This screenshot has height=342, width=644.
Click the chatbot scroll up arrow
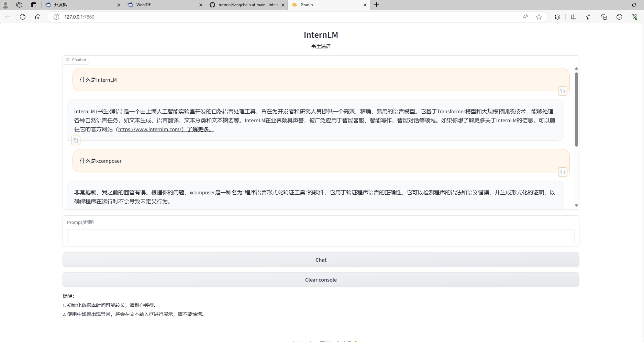pos(576,69)
